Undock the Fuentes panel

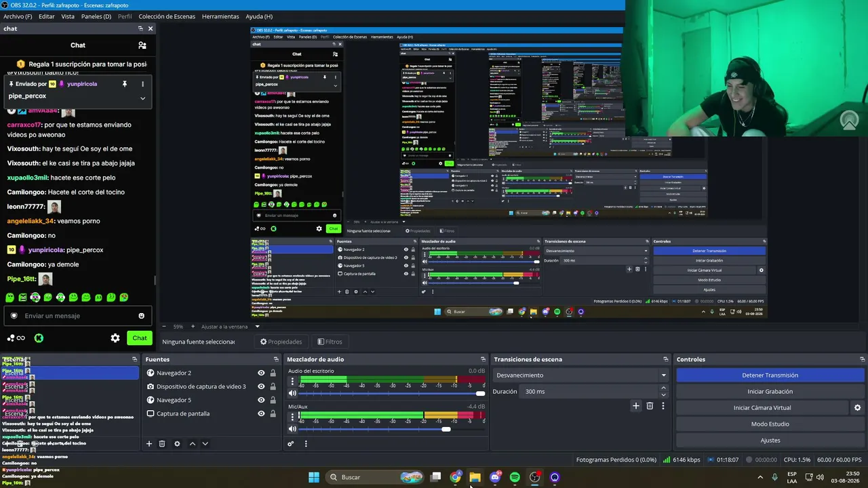pos(276,359)
